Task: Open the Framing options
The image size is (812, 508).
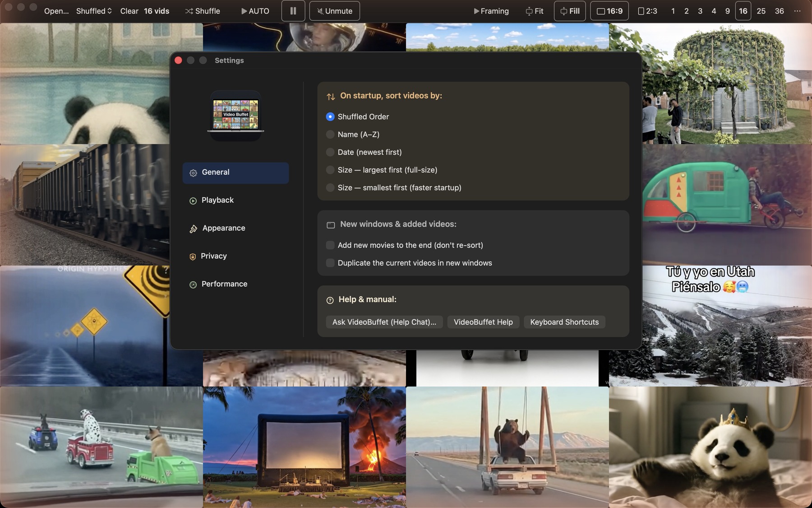Action: pos(491,11)
